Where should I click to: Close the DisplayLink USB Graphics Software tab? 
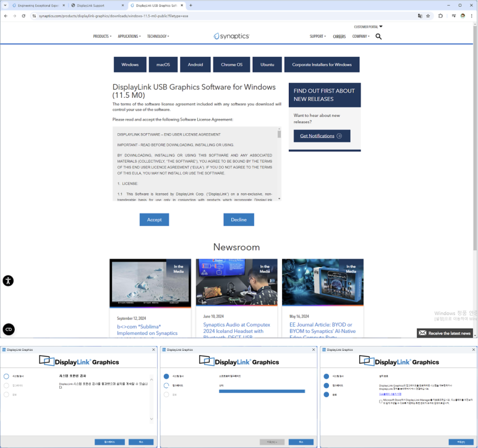coord(182,5)
